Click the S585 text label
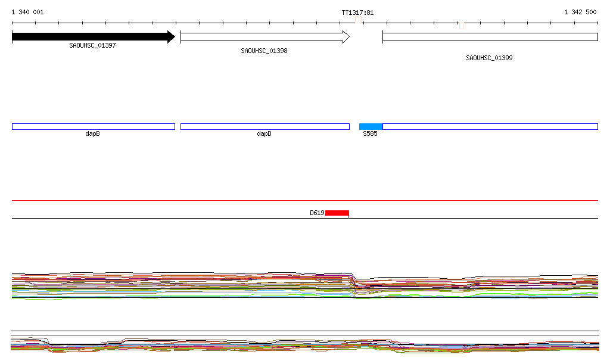610x364 pixels. click(370, 134)
